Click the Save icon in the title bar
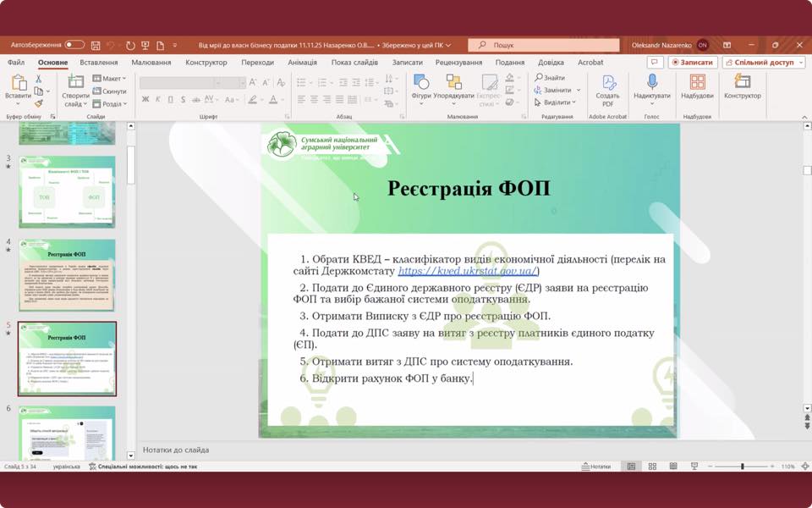This screenshot has height=508, width=812. click(96, 45)
